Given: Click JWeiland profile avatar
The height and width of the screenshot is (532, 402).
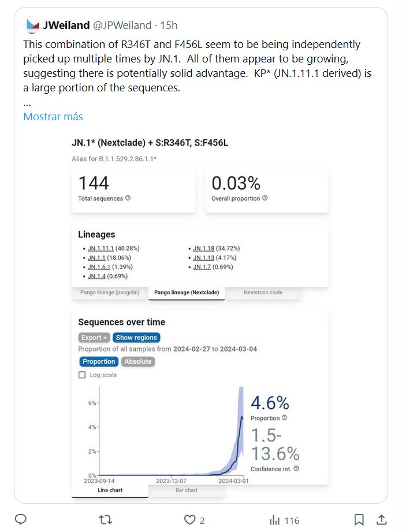Looking at the screenshot, I should click(x=32, y=25).
